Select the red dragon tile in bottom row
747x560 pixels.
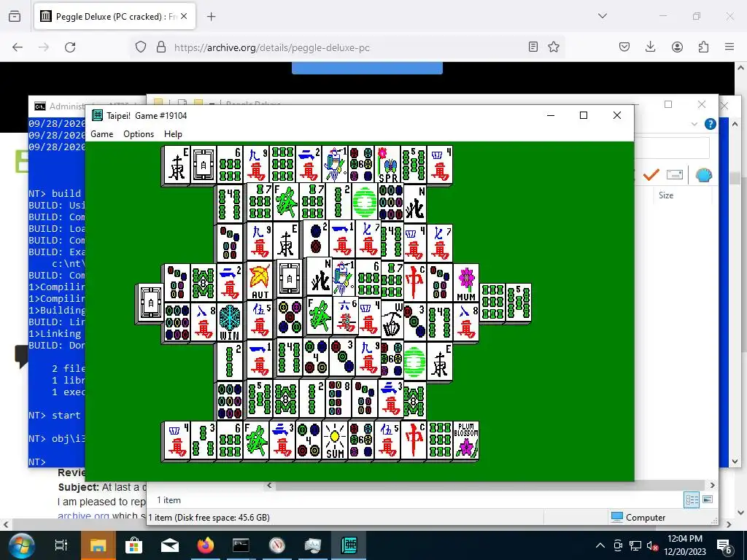pos(414,440)
